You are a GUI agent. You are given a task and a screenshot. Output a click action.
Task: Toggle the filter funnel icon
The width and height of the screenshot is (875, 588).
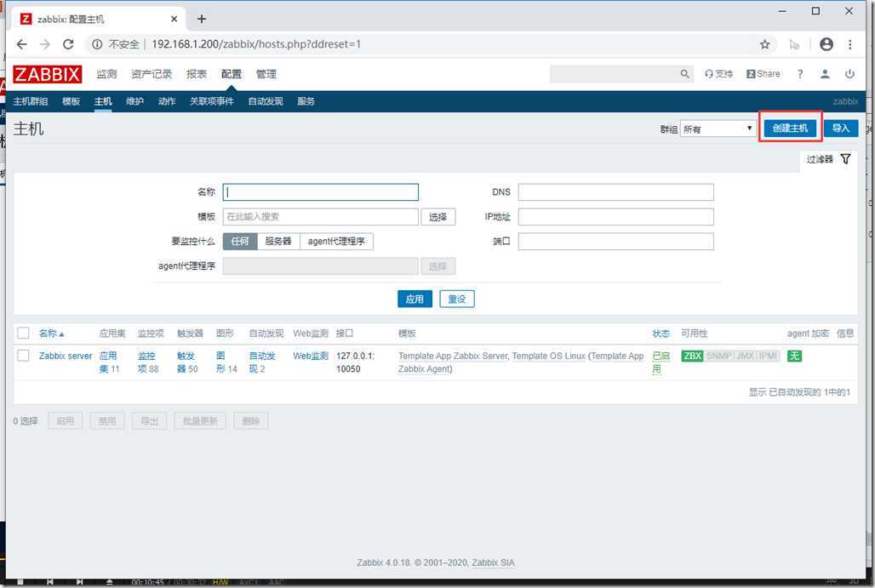tap(846, 159)
